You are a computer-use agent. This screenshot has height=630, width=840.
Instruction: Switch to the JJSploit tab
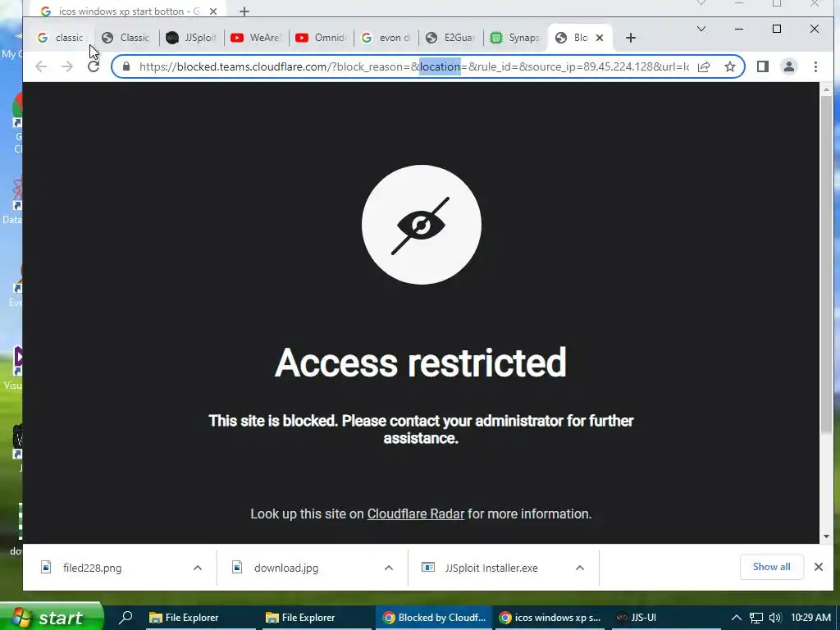(192, 38)
